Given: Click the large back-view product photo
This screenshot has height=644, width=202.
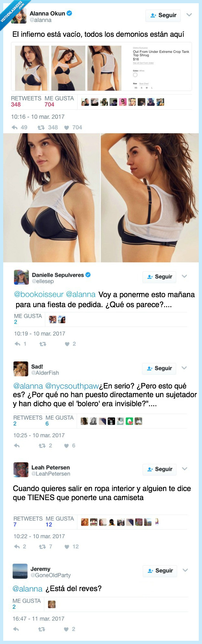Looking at the screenshot, I should coord(150,197).
